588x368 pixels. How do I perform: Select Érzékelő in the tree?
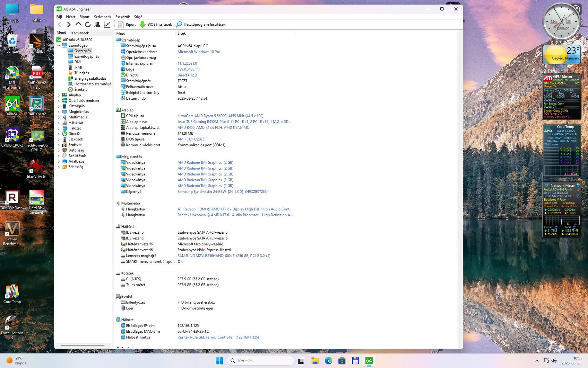click(81, 90)
